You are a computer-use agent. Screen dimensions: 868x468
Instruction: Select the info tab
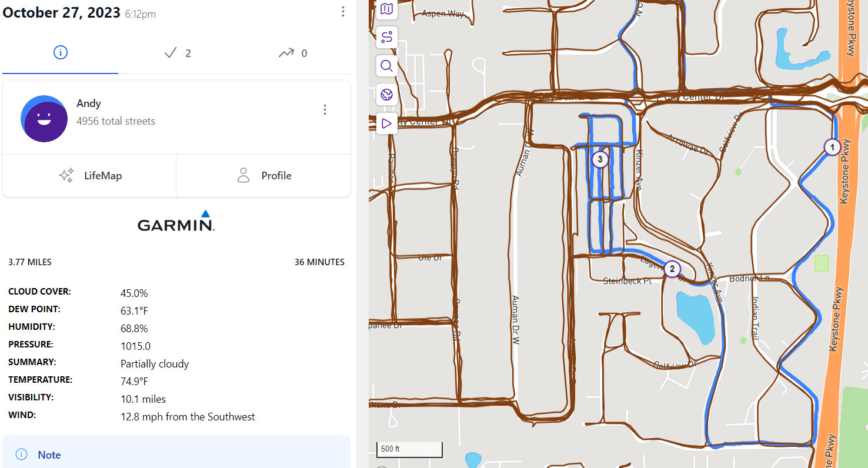pyautogui.click(x=60, y=53)
